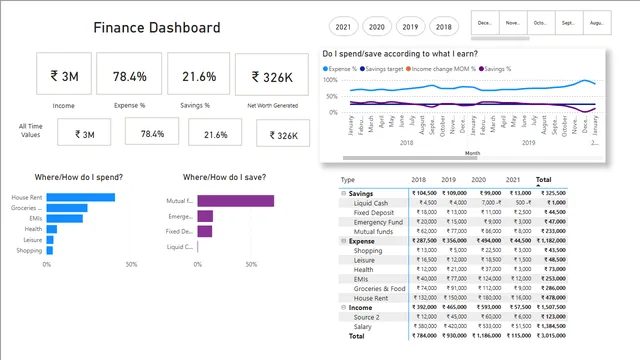Click the 'Where/How do I spend?' chart title
This screenshot has height=360, width=640.
click(78, 177)
